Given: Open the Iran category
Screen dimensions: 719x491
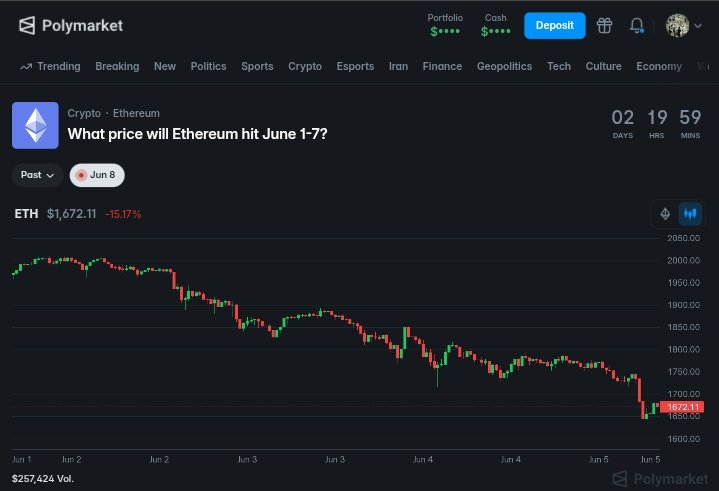Looking at the screenshot, I should [x=398, y=66].
